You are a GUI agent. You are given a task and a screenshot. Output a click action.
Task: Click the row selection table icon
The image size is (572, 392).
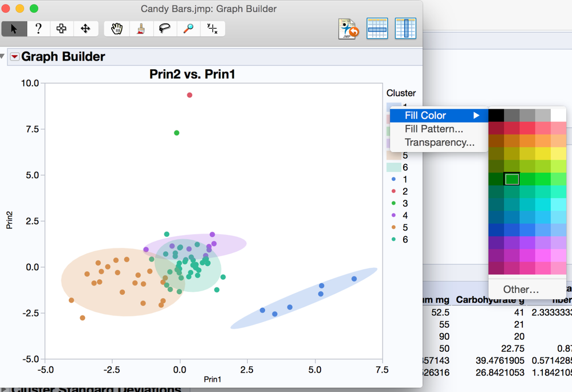click(377, 29)
